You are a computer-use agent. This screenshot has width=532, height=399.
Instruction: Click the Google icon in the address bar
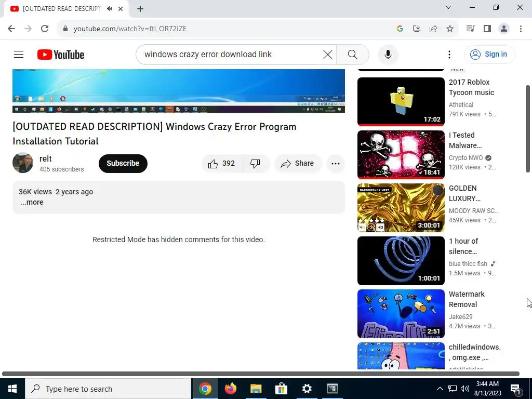pos(400,29)
